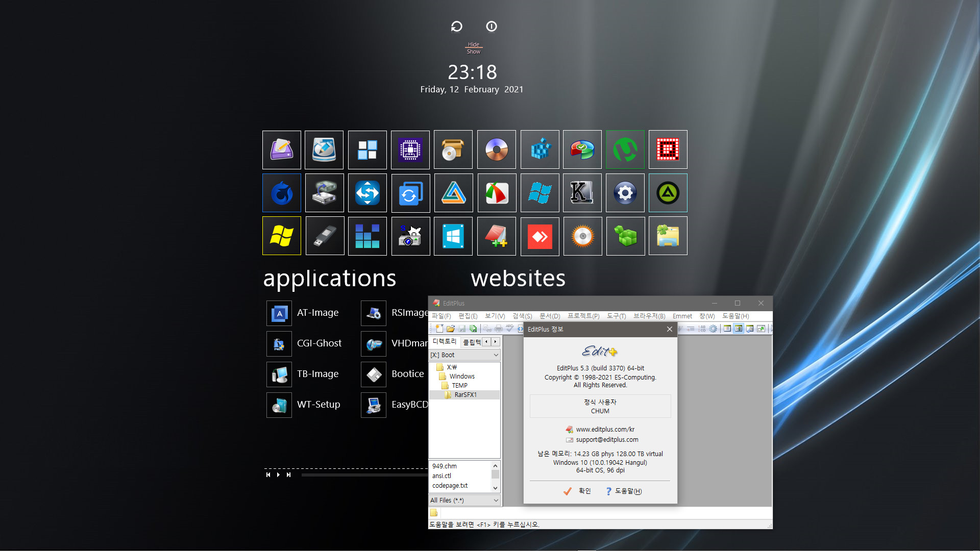Viewport: 980px width, 551px height.
Task: Open the 편집(E) menu
Action: (468, 316)
